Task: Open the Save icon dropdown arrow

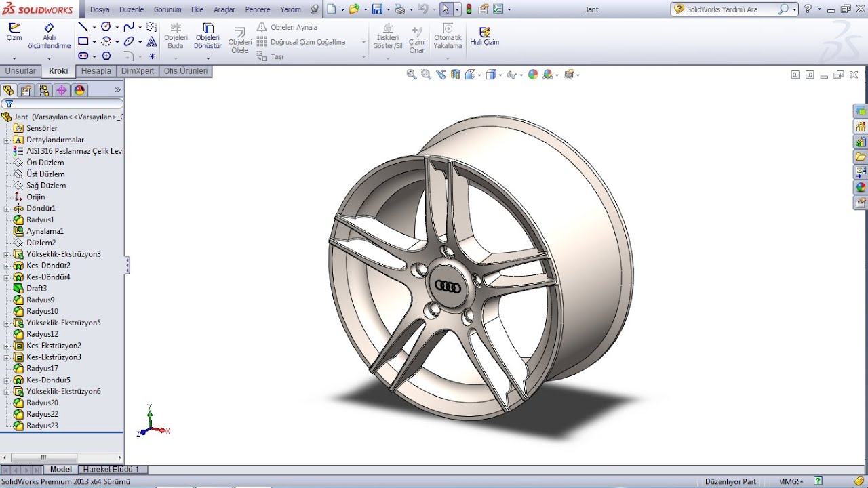Action: point(387,9)
